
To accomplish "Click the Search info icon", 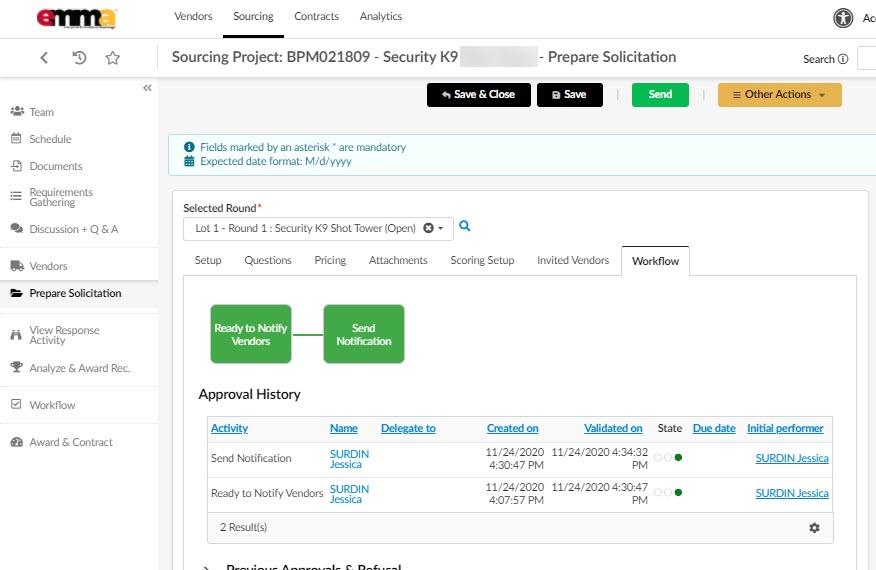I will [x=843, y=59].
